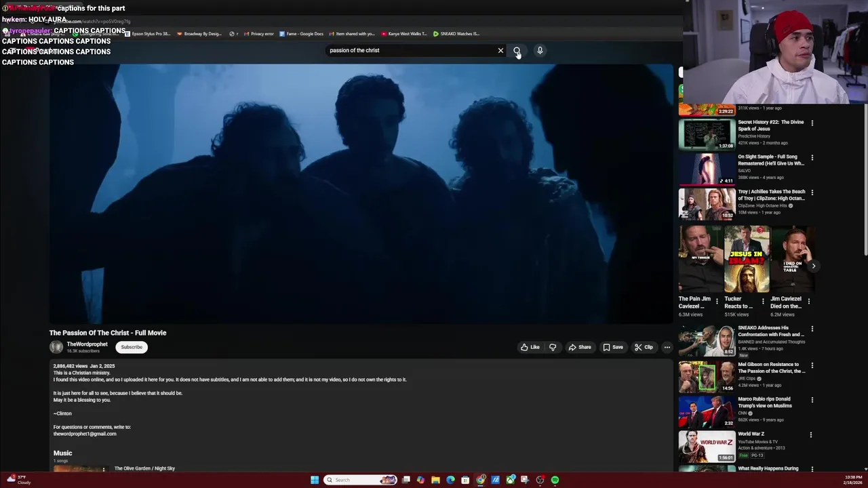Open options menu for 'Marco Rubio' video
Image resolution: width=868 pixels, height=488 pixels.
pyautogui.click(x=812, y=400)
